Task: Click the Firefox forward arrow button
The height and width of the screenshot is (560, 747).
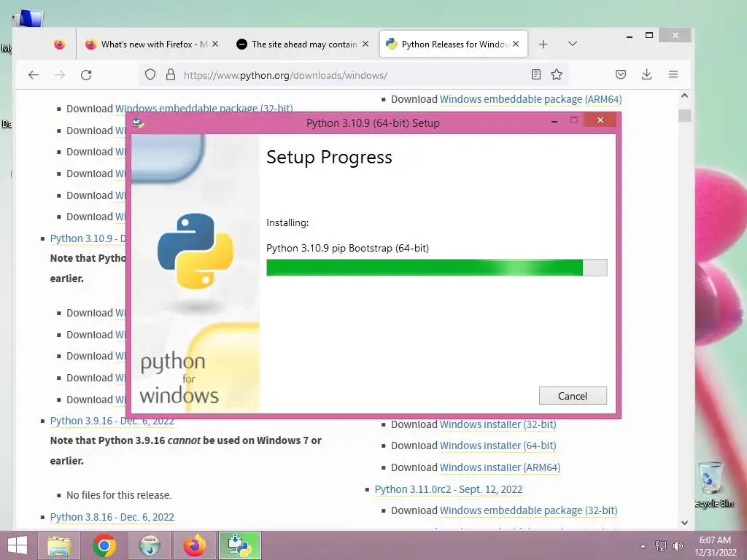Action: pyautogui.click(x=60, y=75)
